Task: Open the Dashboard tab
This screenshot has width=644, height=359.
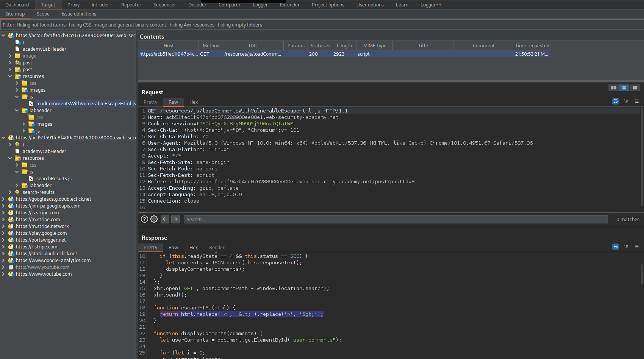Action: click(17, 5)
